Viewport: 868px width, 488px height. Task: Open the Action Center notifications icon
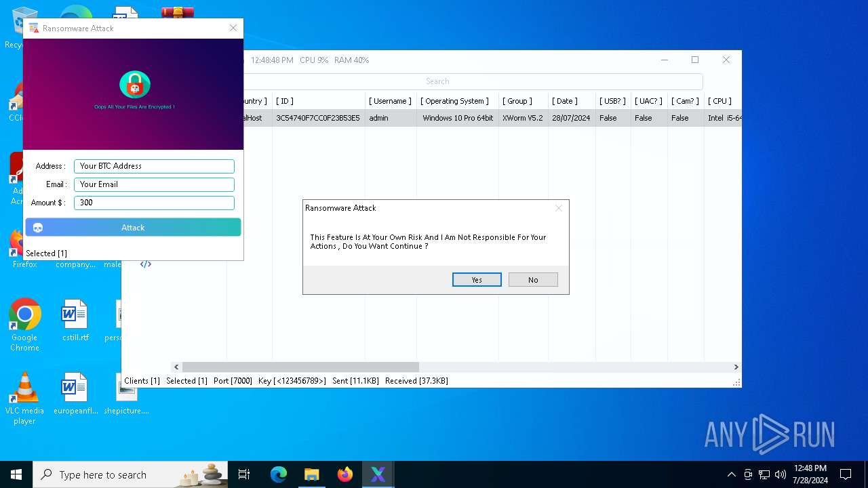click(846, 474)
